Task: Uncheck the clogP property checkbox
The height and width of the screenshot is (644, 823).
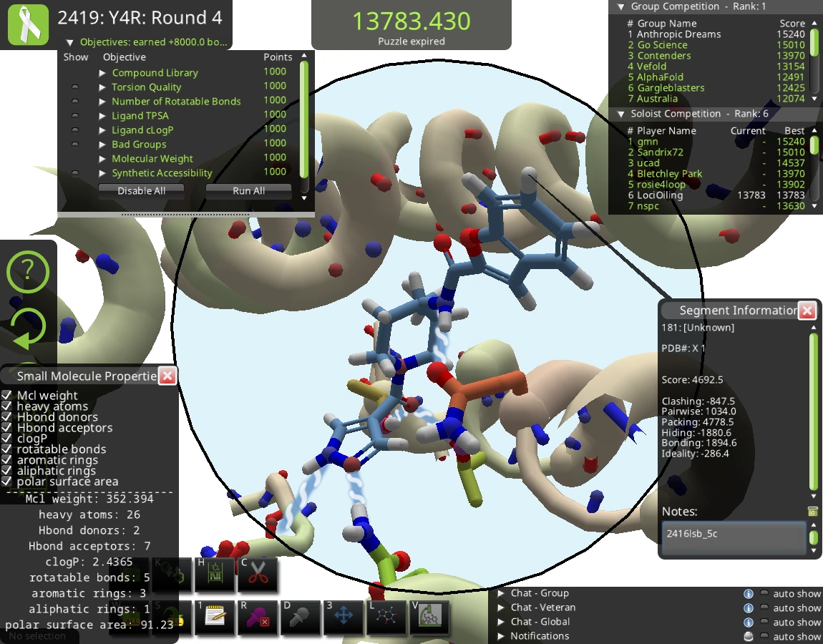Action: pyautogui.click(x=7, y=439)
